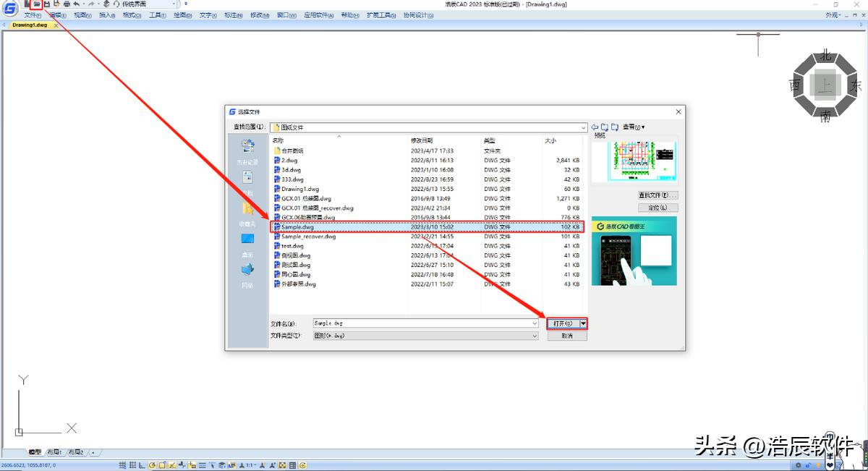This screenshot has width=868, height=471.
Task: Open the 文件 (File) menu
Action: coord(33,15)
